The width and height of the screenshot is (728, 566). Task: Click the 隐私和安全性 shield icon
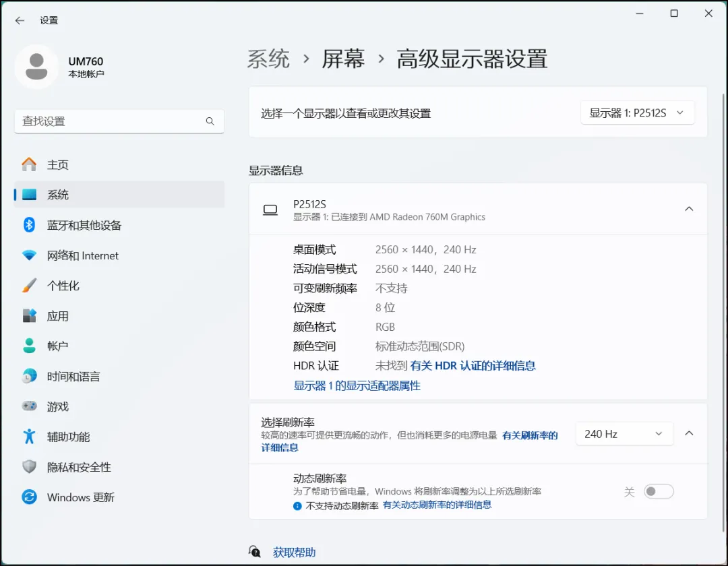(29, 467)
